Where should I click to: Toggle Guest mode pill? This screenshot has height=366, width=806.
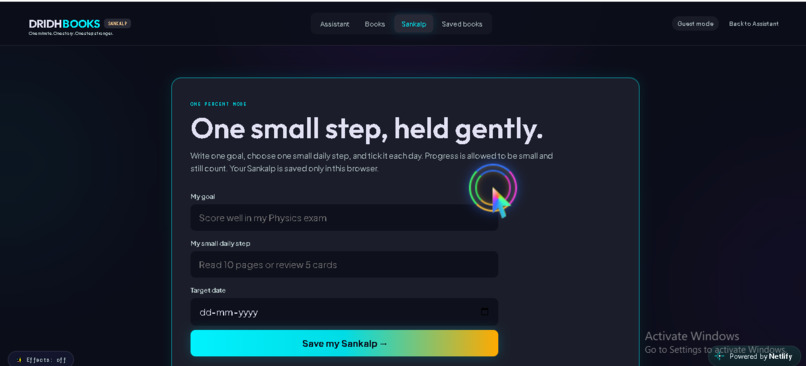coord(695,24)
